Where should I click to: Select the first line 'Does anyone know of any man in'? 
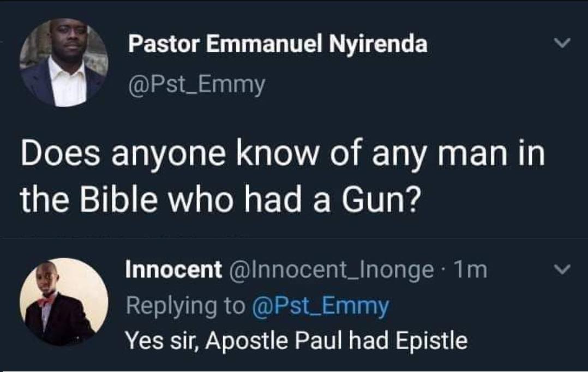pyautogui.click(x=283, y=154)
